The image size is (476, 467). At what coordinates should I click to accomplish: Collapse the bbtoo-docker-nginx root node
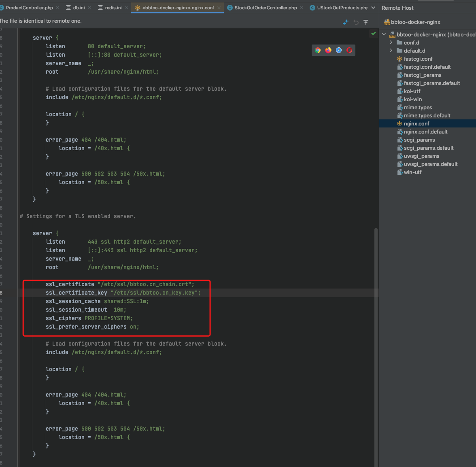pos(384,34)
